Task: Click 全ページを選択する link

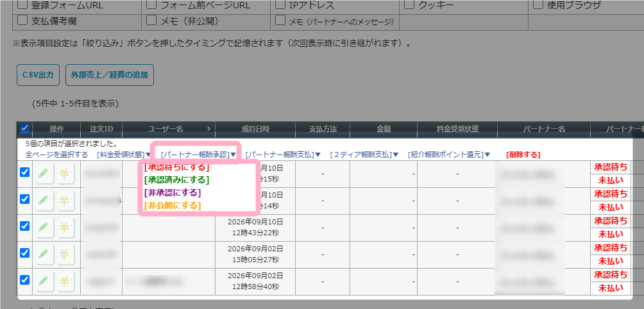Action: 56,154
